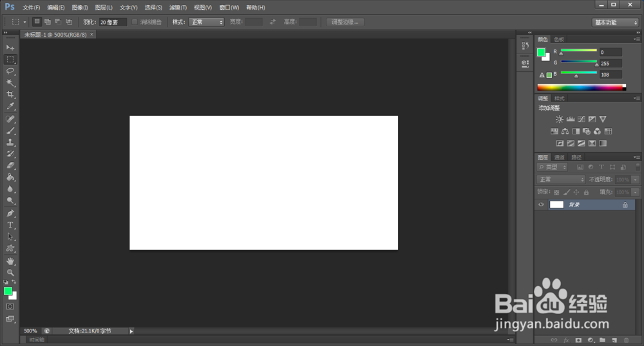Click the foreground color swatch in toolbox

(8, 291)
